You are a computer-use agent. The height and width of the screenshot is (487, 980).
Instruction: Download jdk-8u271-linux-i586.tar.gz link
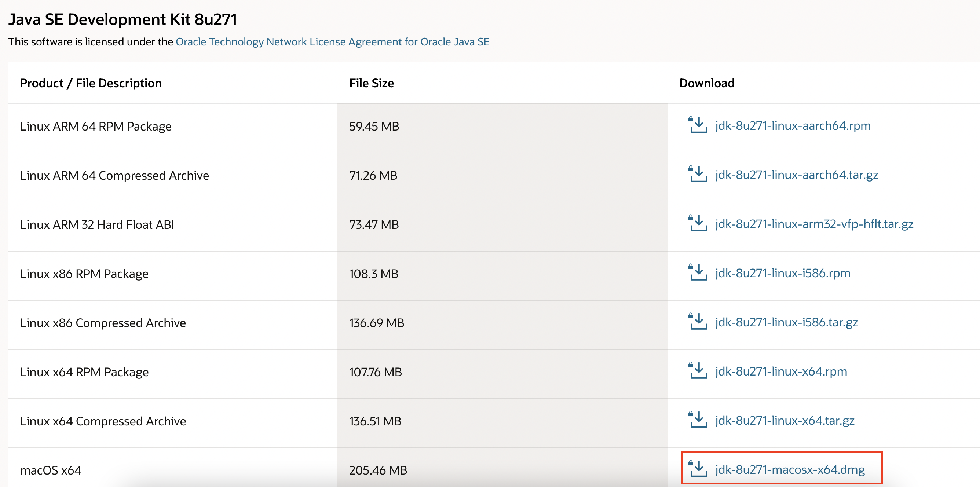tap(786, 322)
